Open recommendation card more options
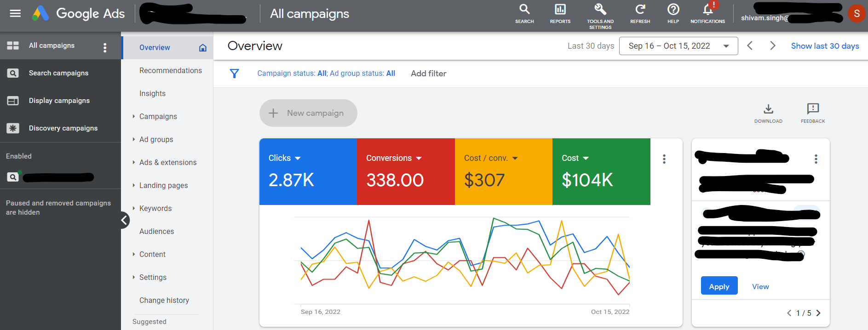Viewport: 868px width, 330px height. point(816,159)
